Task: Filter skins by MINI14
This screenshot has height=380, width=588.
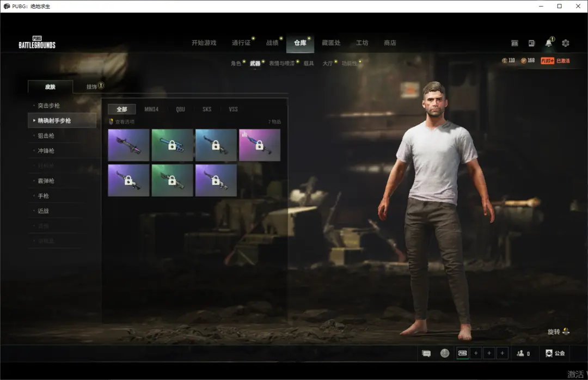Action: [x=151, y=109]
